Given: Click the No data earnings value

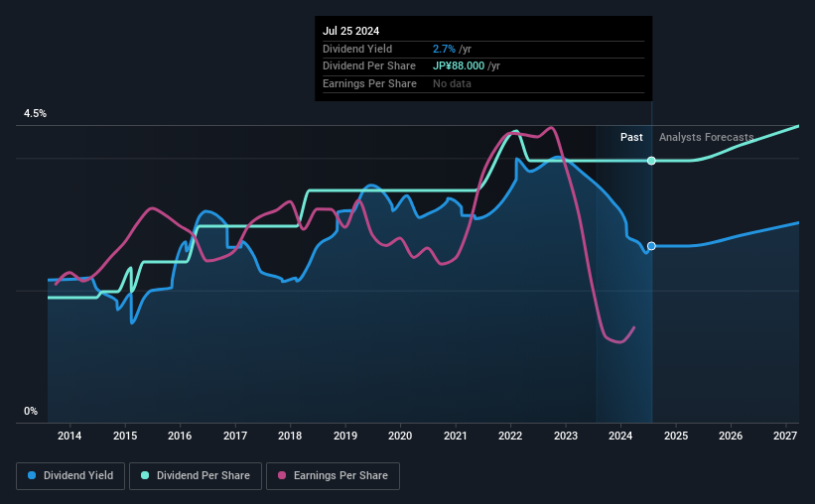Looking at the screenshot, I should (452, 83).
